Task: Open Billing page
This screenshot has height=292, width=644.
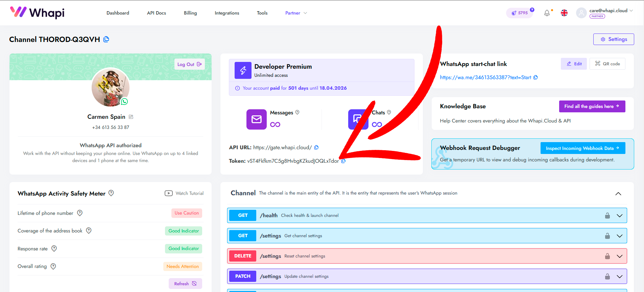Action: coord(190,13)
